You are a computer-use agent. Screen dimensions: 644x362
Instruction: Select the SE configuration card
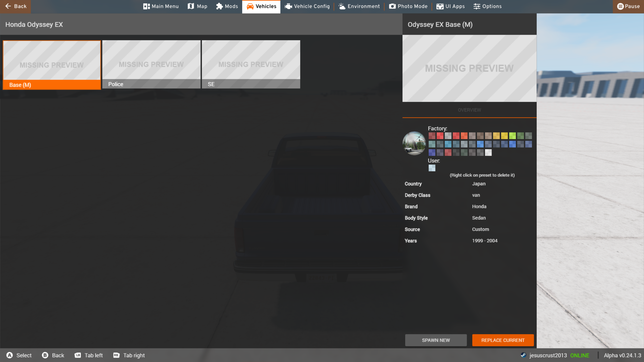251,64
